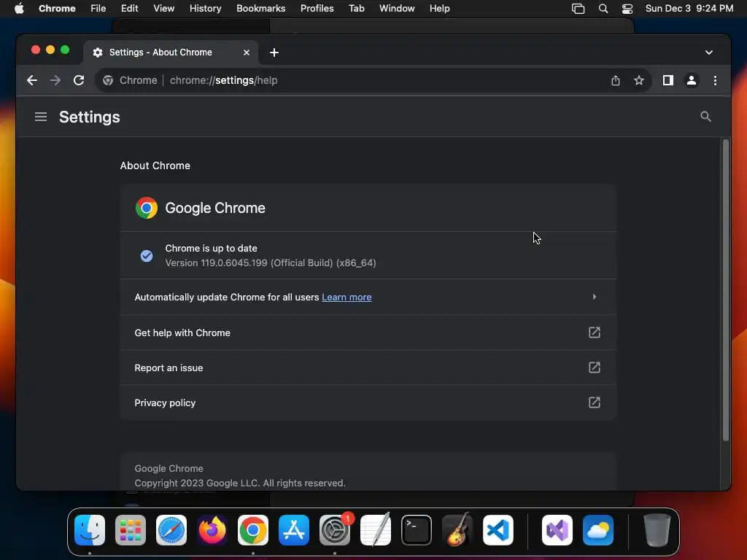Open Control Center in menu bar
The image size is (747, 560).
pos(627,9)
